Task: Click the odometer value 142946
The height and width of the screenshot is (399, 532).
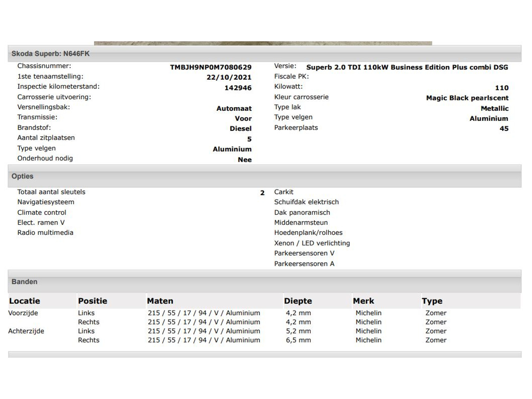Action: point(238,88)
